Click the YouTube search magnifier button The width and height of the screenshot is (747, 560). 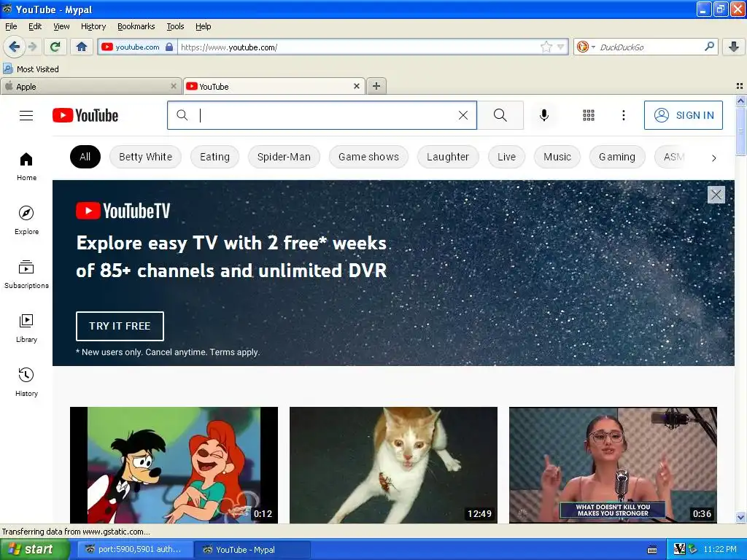click(x=500, y=115)
